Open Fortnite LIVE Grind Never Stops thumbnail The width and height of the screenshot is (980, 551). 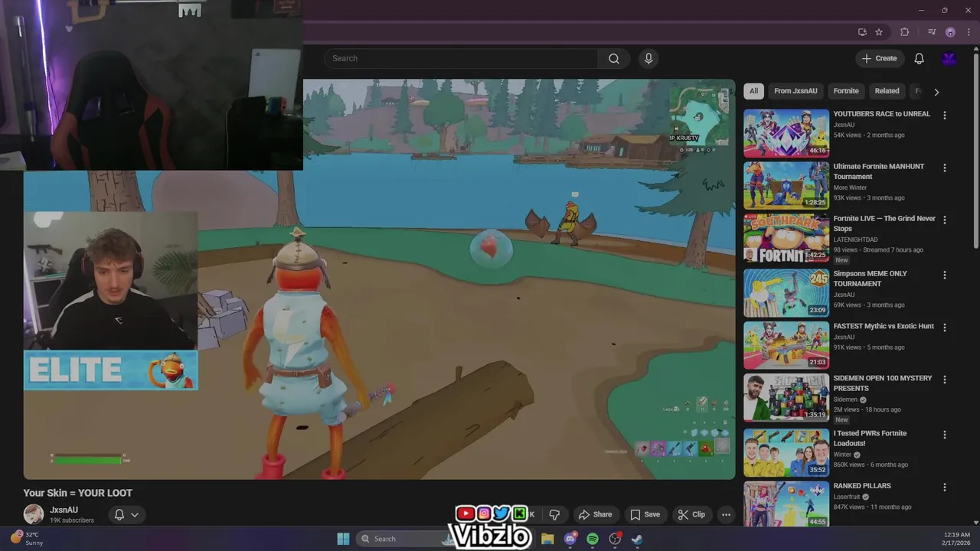point(786,238)
